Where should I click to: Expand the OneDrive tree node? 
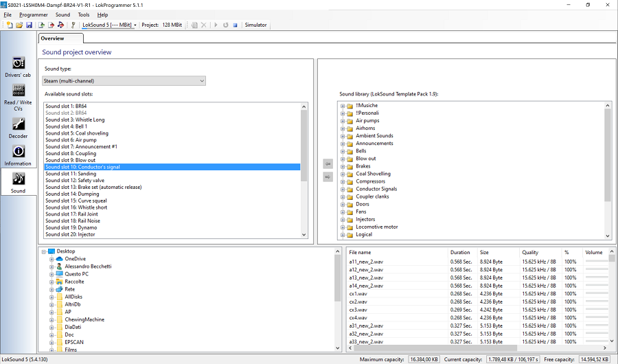coord(51,259)
